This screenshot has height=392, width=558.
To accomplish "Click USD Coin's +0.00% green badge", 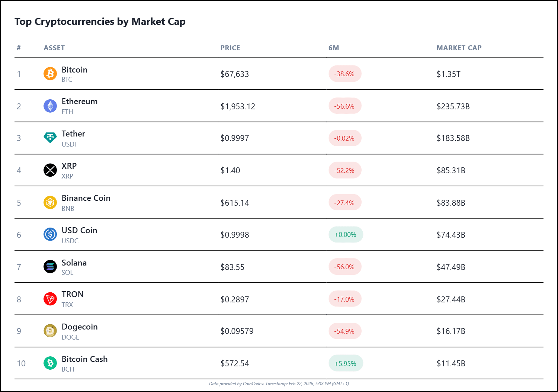I will [x=345, y=235].
